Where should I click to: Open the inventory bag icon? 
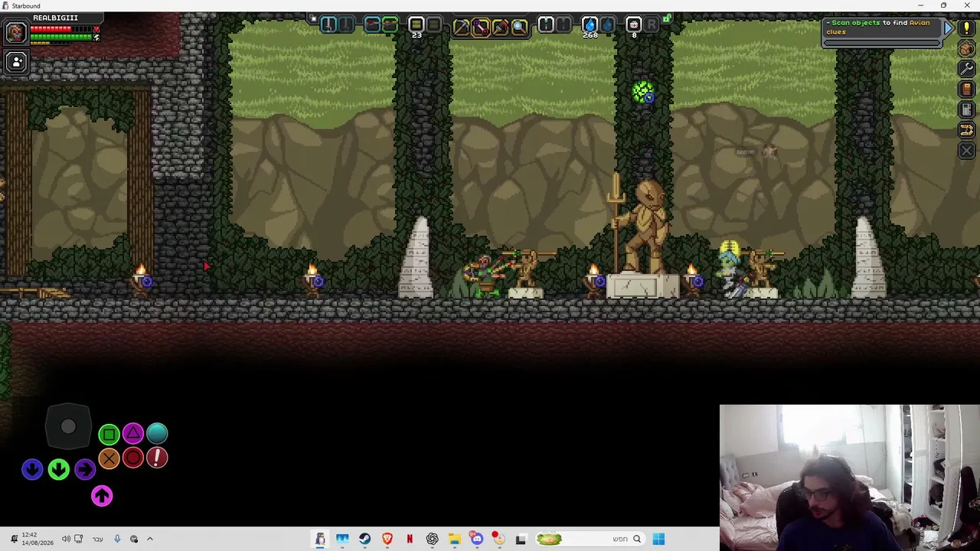966,49
